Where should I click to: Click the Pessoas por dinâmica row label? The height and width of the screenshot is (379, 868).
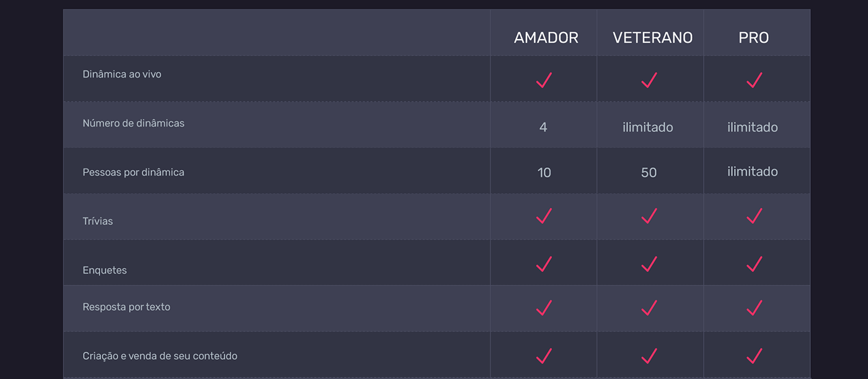[133, 172]
